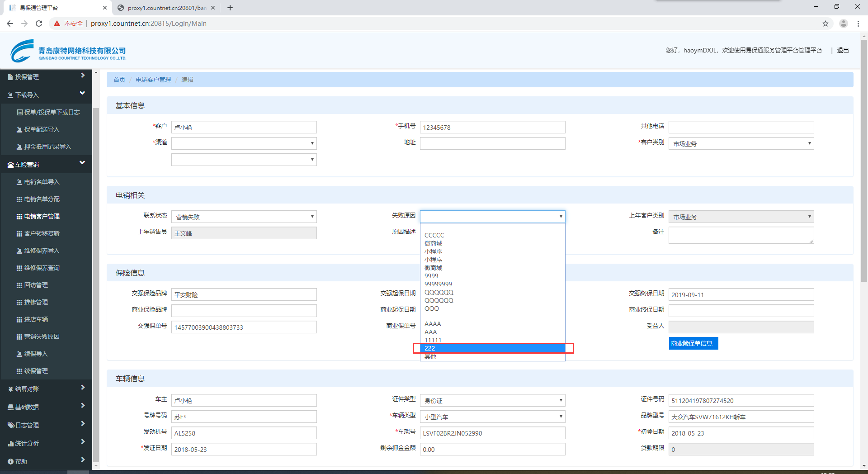Close the proxy1.countnet.cn:20801 tab
This screenshot has width=868, height=474.
[x=213, y=8]
